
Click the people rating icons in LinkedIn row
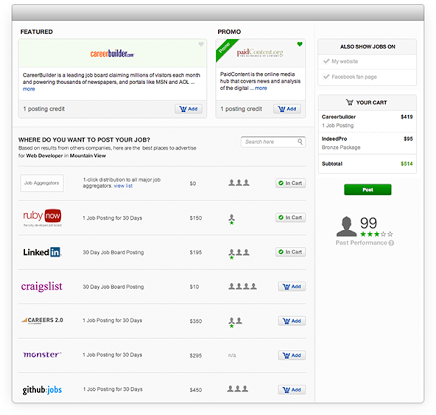(239, 253)
